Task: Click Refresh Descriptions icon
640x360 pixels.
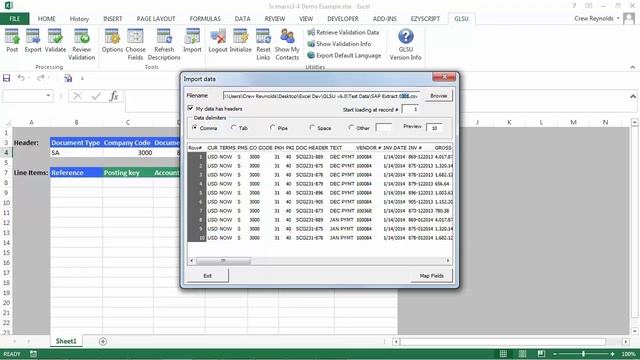Action: coord(164,44)
